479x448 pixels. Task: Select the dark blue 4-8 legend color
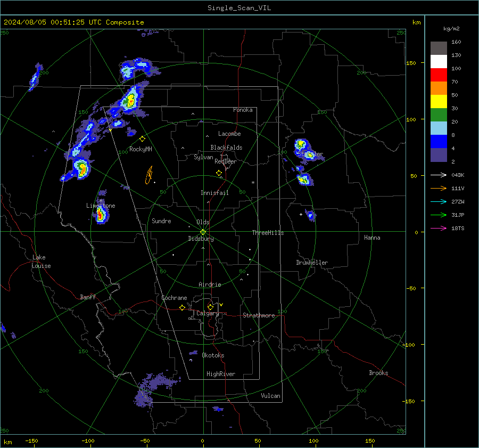(x=439, y=141)
